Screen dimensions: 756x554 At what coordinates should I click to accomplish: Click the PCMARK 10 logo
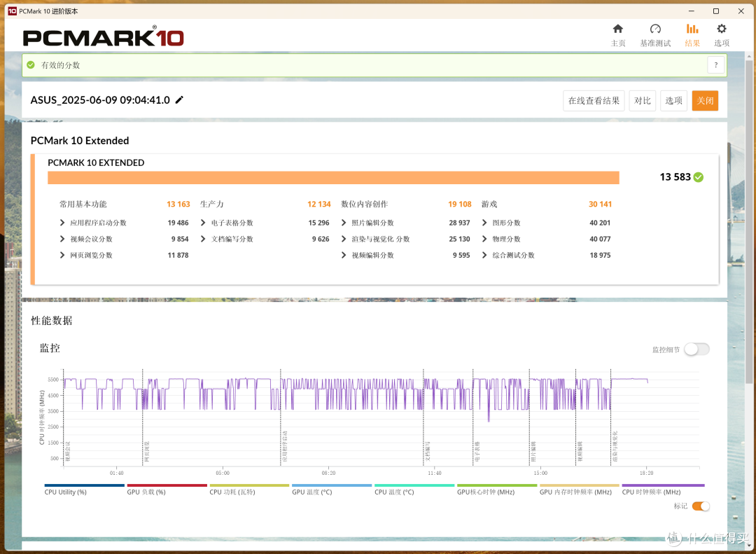coord(103,38)
